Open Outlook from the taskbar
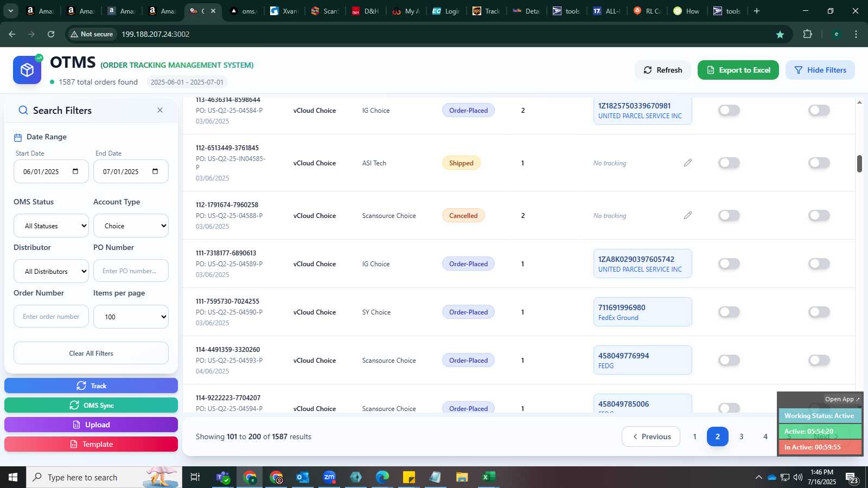The image size is (868, 488). click(x=303, y=477)
